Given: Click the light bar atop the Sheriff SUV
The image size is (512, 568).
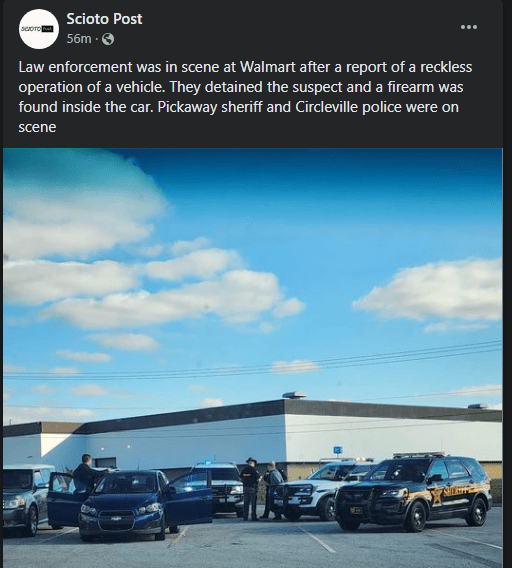Looking at the screenshot, I should pos(419,455).
